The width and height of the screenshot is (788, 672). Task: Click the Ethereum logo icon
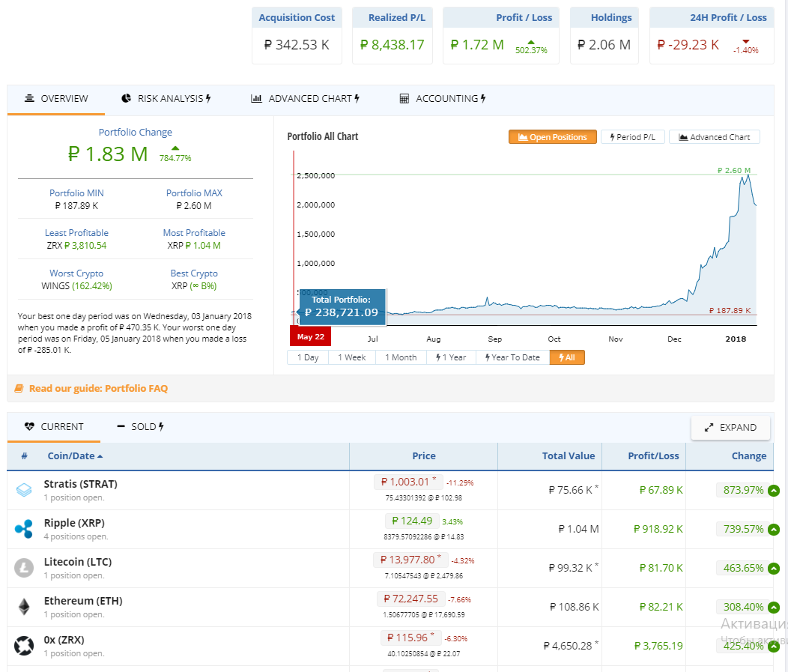(x=24, y=607)
